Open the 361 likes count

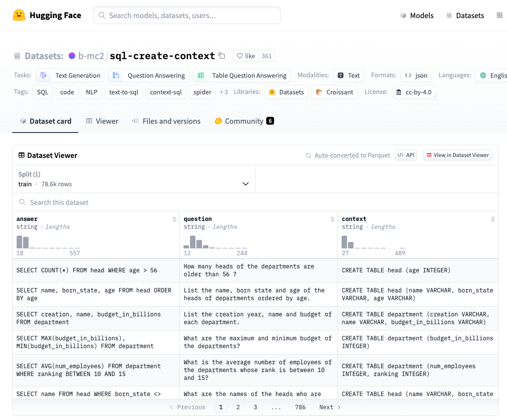(266, 56)
